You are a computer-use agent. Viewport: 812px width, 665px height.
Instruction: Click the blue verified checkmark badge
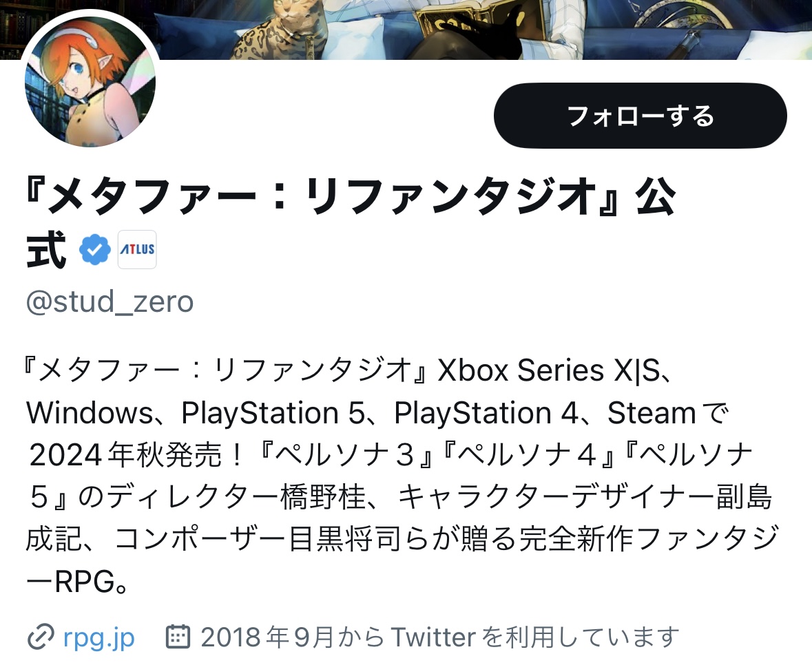pyautogui.click(x=94, y=249)
